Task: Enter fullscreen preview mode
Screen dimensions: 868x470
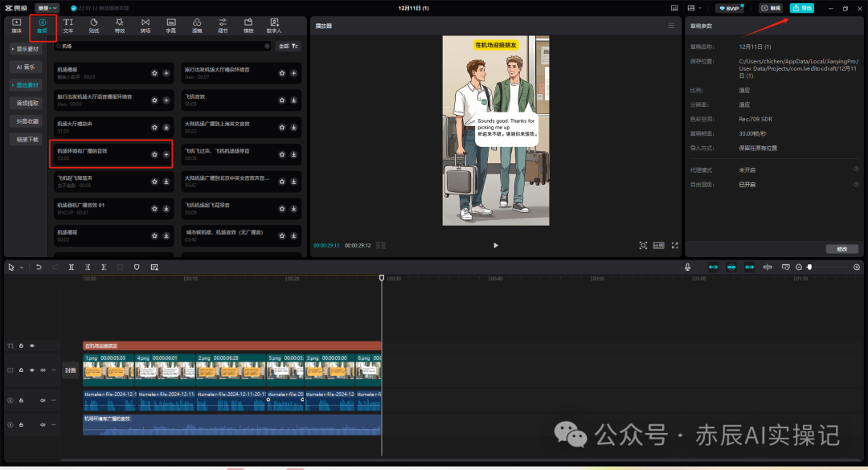Action: coord(675,245)
